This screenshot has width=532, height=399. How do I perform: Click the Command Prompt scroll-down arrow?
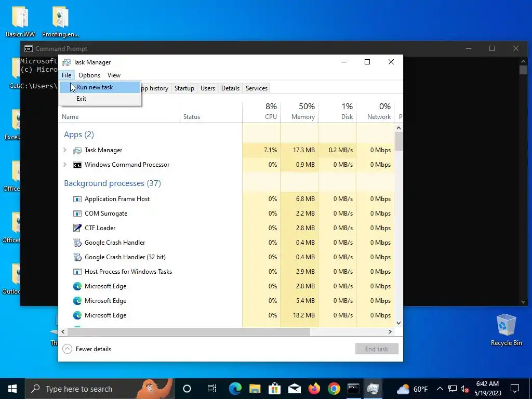click(x=523, y=302)
